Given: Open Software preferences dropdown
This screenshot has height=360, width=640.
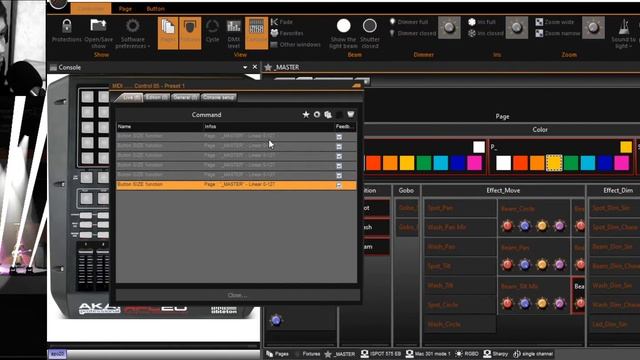Looking at the screenshot, I should pyautogui.click(x=132, y=33).
